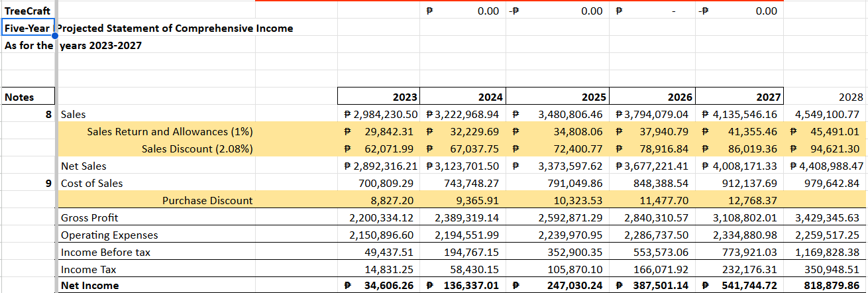Select 2025 net income 247,030.24

(558, 286)
